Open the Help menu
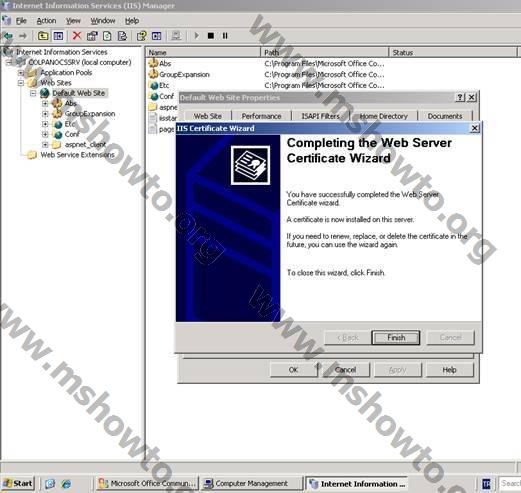The width and height of the screenshot is (521, 493). pyautogui.click(x=132, y=21)
